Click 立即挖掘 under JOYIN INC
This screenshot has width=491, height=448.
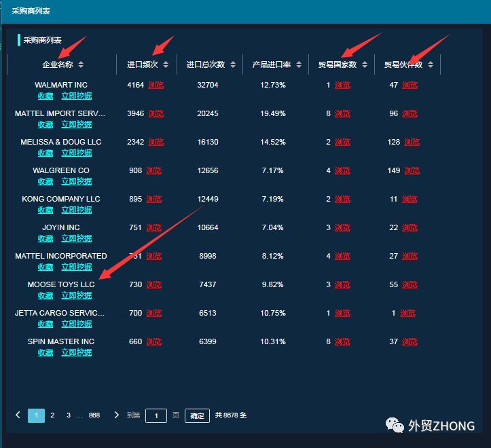tap(77, 238)
